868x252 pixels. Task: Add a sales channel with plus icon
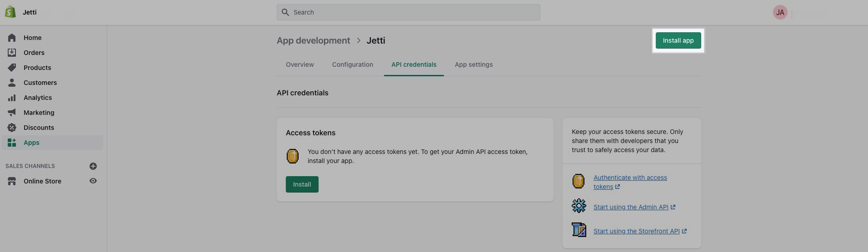tap(93, 166)
